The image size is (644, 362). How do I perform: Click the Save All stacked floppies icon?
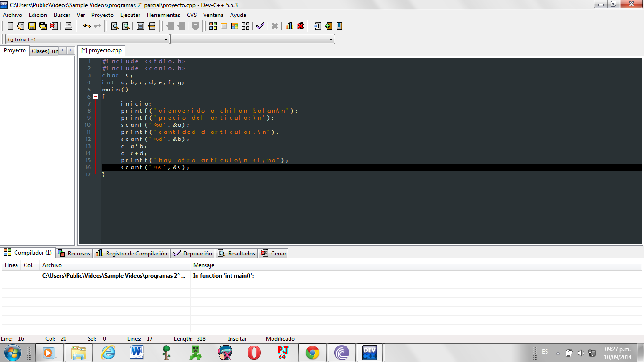click(x=43, y=26)
